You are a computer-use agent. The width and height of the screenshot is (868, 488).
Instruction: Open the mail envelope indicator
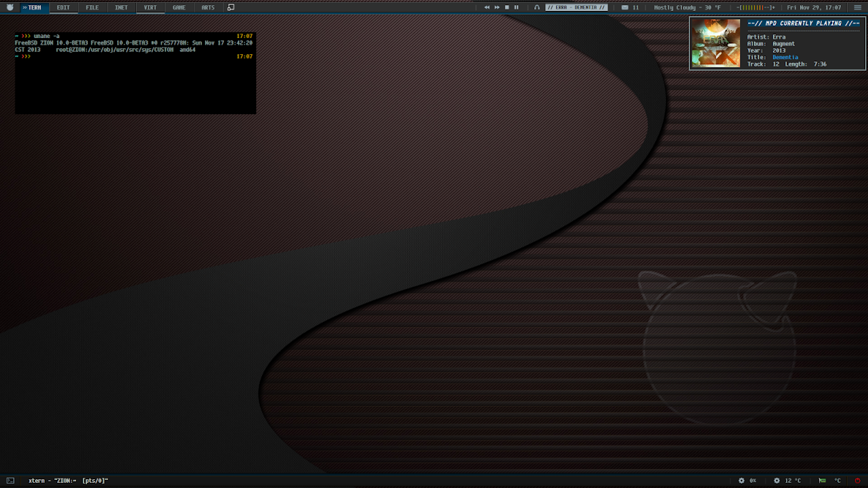tap(625, 7)
